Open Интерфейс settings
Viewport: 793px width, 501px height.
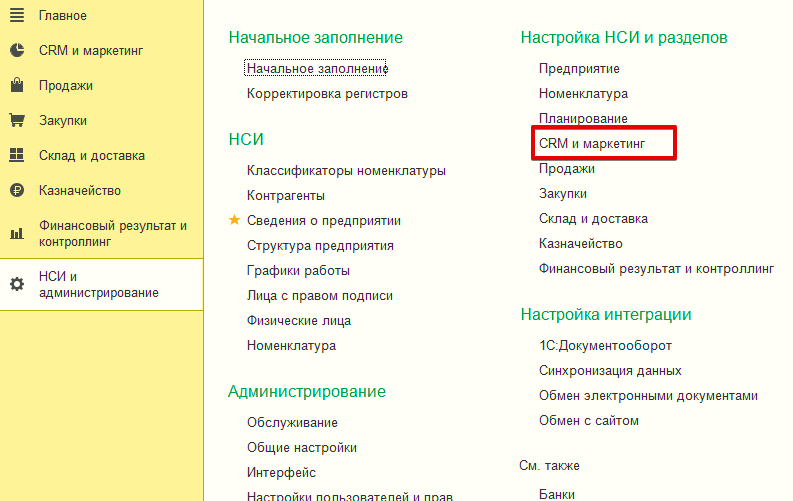click(281, 472)
